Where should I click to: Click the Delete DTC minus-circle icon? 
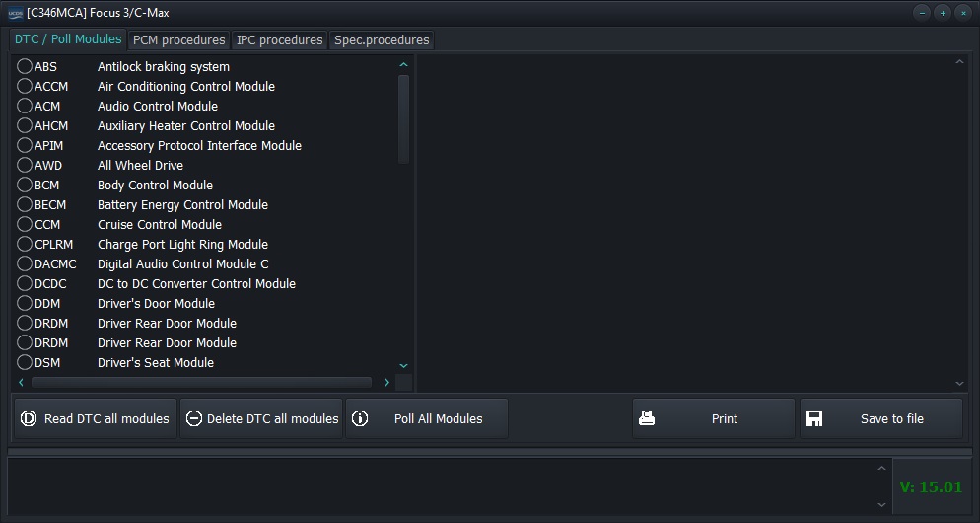(x=193, y=418)
